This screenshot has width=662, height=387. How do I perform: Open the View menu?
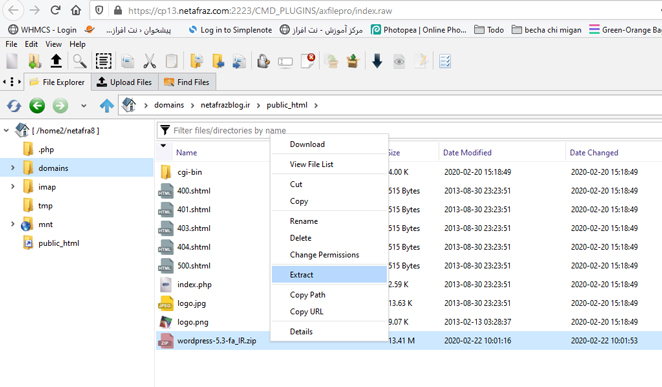tap(54, 44)
